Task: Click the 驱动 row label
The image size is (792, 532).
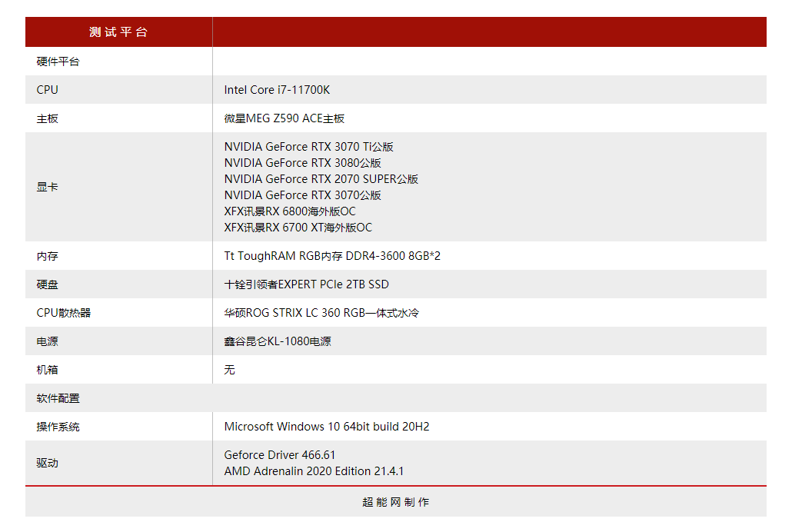Action: [48, 463]
